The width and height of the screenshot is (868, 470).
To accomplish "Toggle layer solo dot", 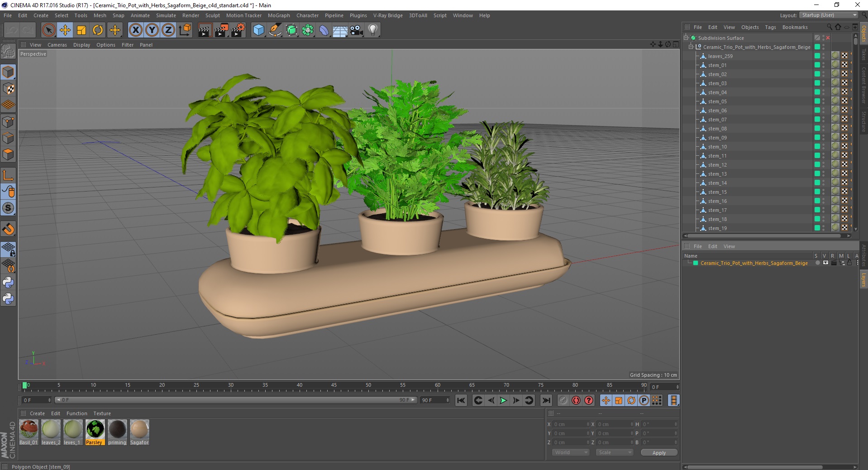I will click(817, 263).
